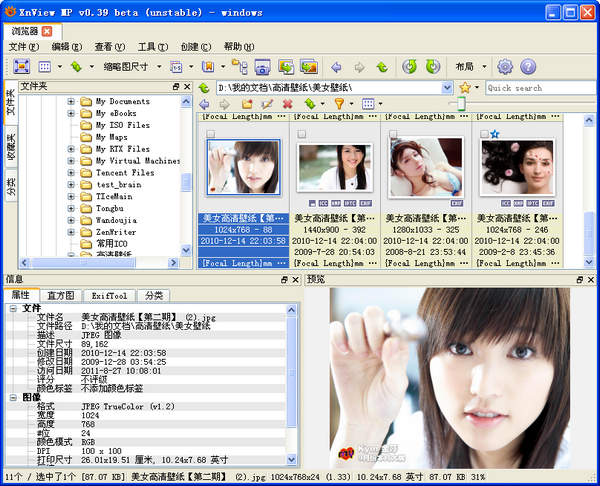The width and height of the screenshot is (600, 486).
Task: Switch to the 分类 info tab
Action: pos(154,295)
